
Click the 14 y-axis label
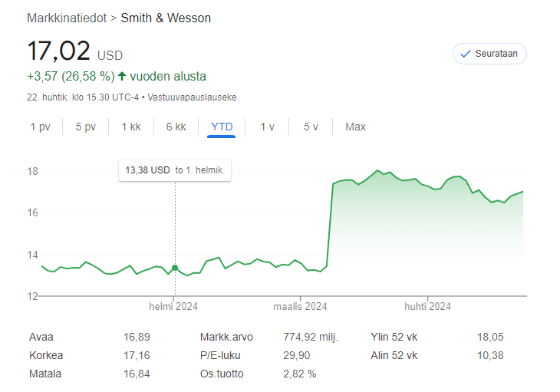(x=32, y=255)
